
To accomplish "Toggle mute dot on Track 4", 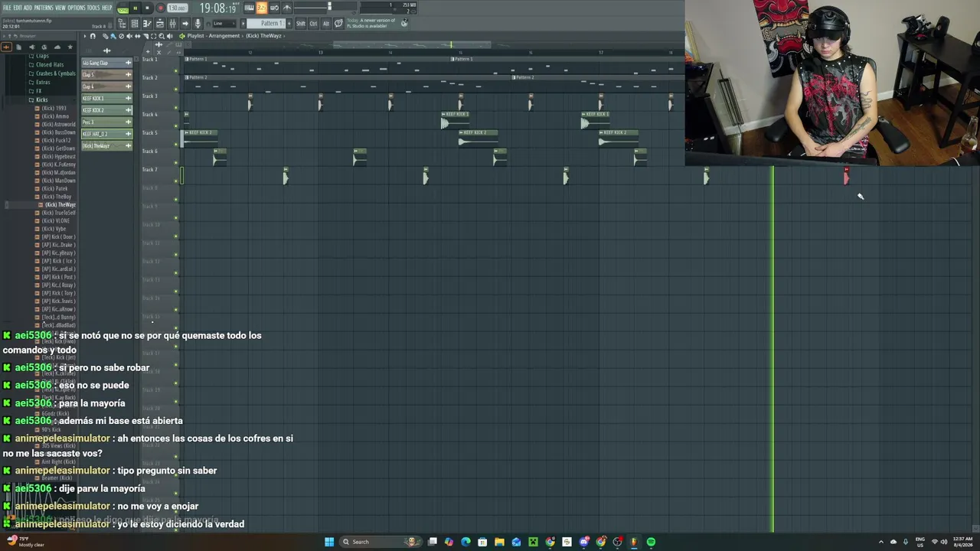I will click(x=176, y=126).
